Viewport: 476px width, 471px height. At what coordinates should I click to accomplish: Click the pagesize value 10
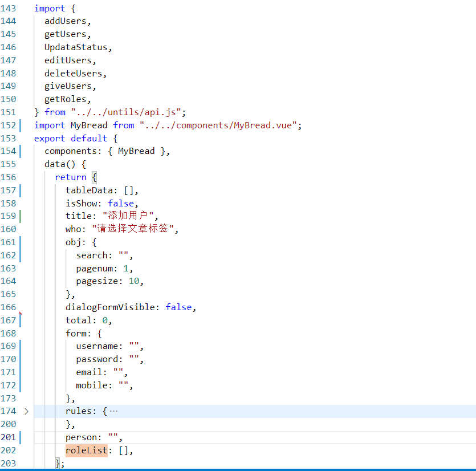pyautogui.click(x=133, y=281)
